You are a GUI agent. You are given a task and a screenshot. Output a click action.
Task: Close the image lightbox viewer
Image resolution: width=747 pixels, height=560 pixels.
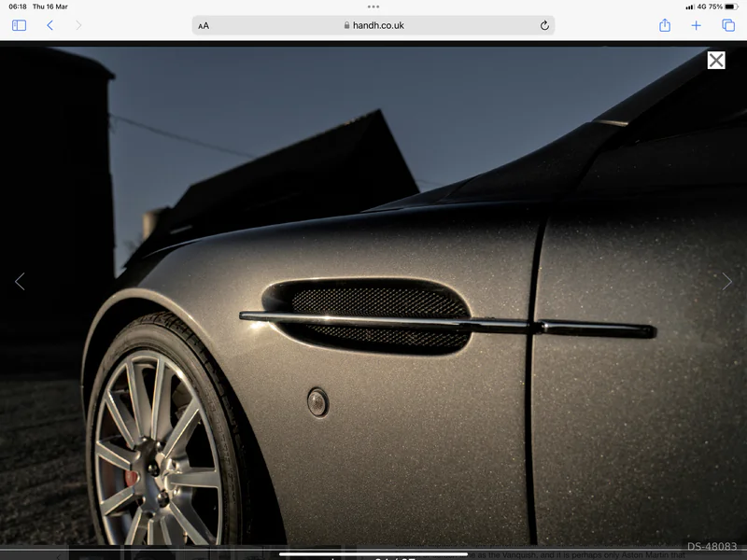716,61
